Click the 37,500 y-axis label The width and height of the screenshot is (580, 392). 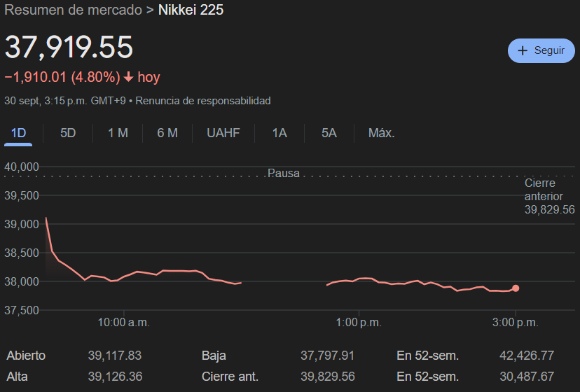coord(22,310)
